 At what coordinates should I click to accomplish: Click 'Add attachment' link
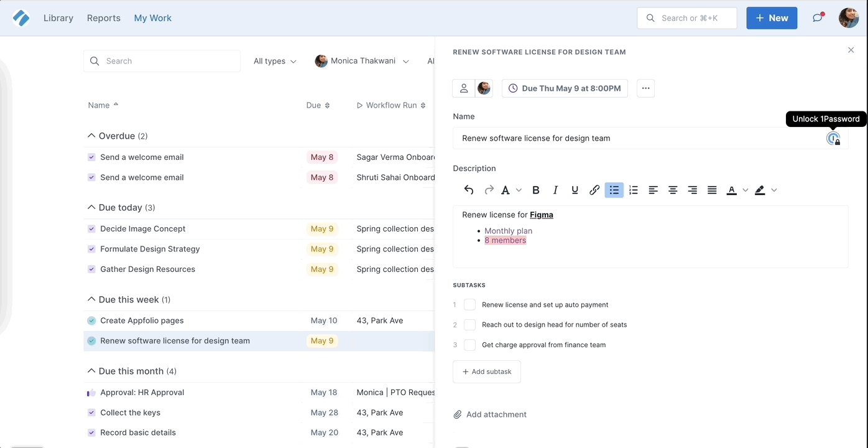(490, 414)
